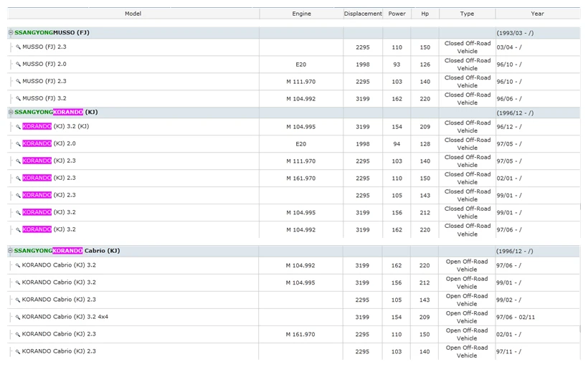588x367 pixels.
Task: Sort by the Displacement column header
Action: pyautogui.click(x=363, y=14)
